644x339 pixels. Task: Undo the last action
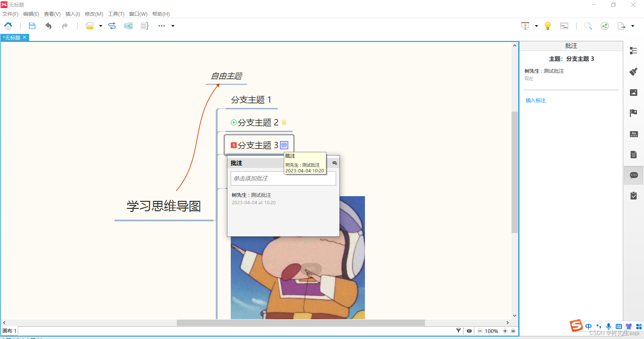49,26
